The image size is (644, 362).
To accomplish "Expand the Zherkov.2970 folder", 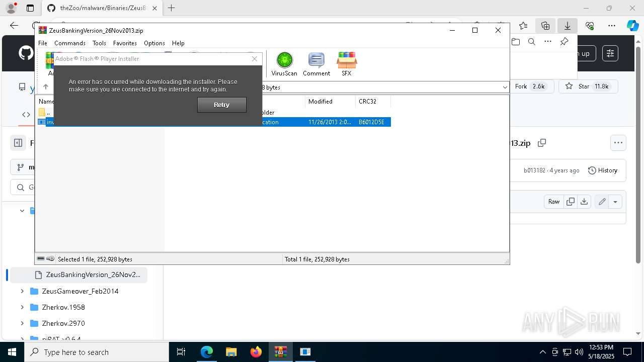I will 22,323.
